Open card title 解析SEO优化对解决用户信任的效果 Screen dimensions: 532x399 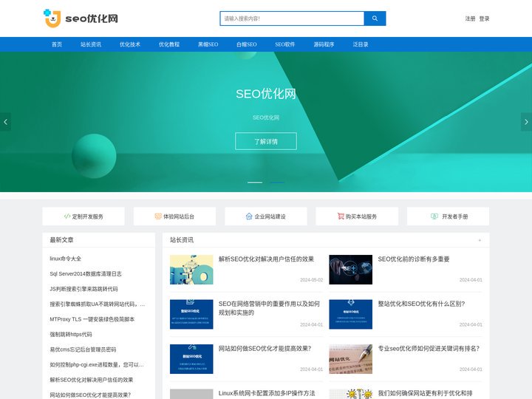[266, 259]
